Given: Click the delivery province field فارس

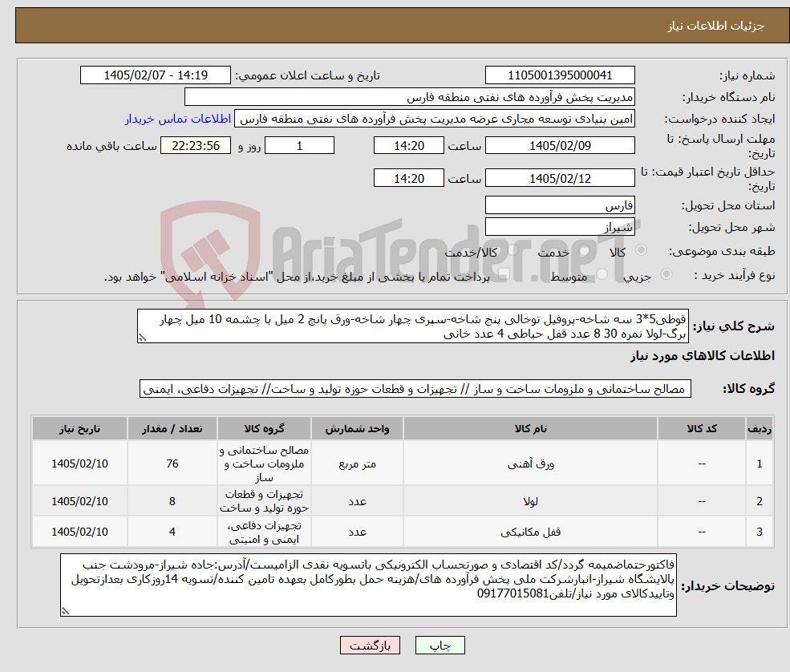Looking at the screenshot, I should click(x=560, y=205).
